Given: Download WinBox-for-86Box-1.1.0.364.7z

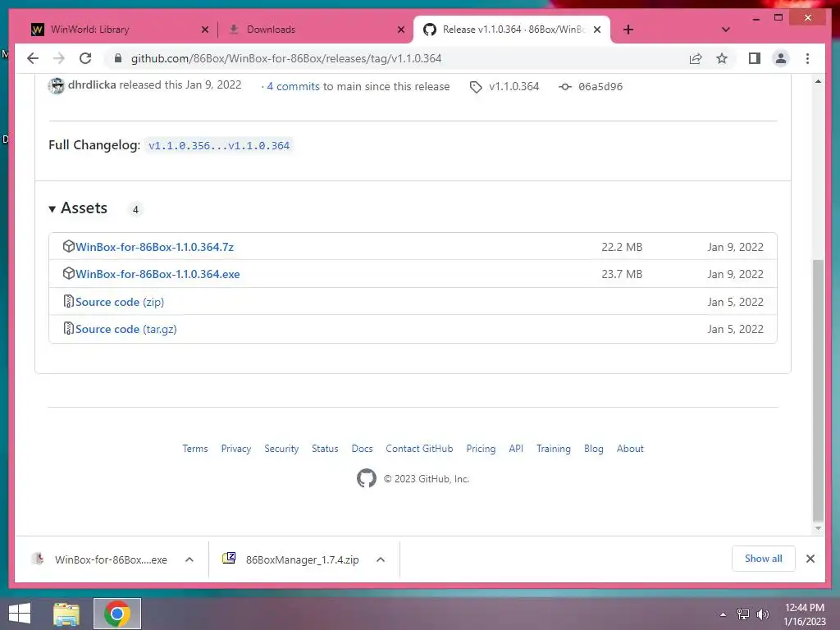Looking at the screenshot, I should click(x=154, y=247).
